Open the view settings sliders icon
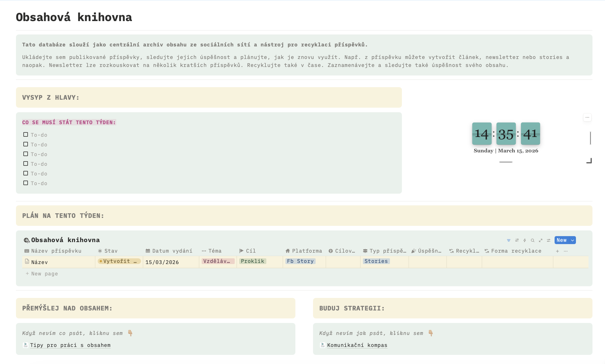605x364 pixels. pyautogui.click(x=549, y=240)
